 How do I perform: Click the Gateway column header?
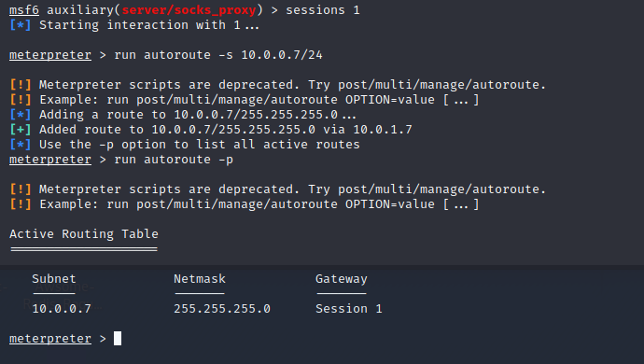[342, 279]
